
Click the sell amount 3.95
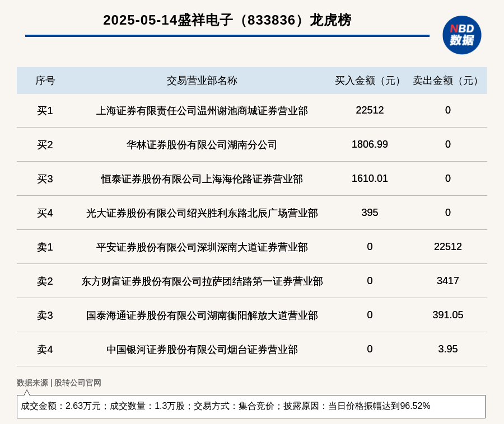coord(448,349)
